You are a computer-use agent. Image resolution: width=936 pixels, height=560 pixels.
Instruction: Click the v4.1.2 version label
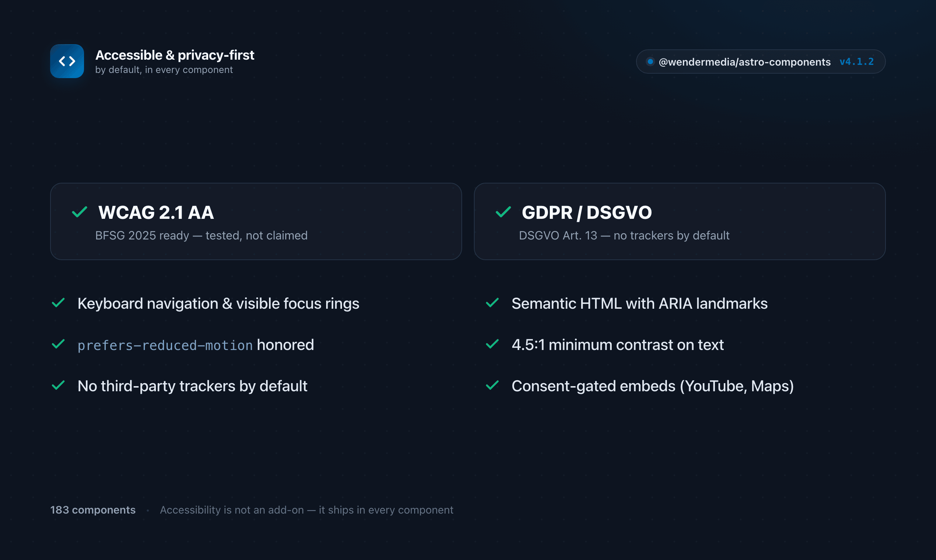(857, 62)
